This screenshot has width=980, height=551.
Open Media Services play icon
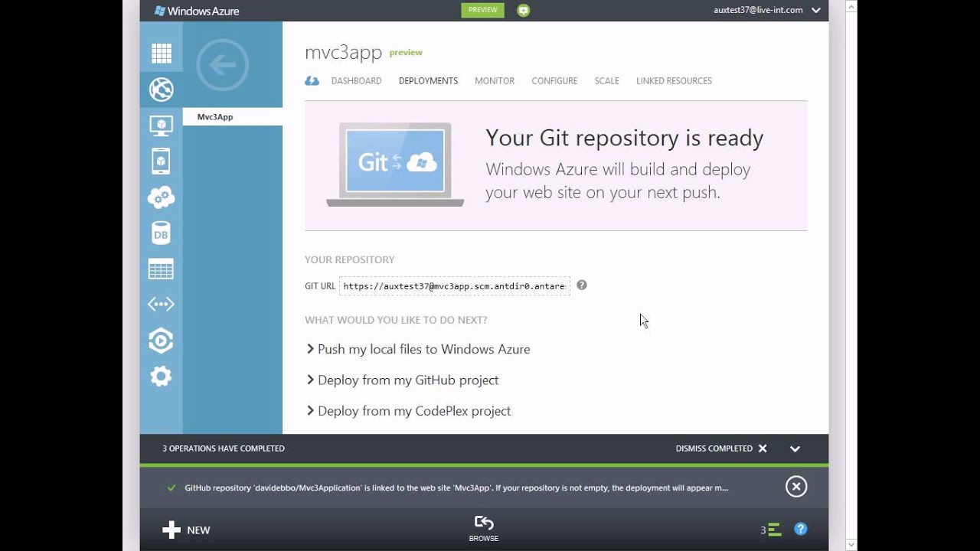click(x=161, y=341)
